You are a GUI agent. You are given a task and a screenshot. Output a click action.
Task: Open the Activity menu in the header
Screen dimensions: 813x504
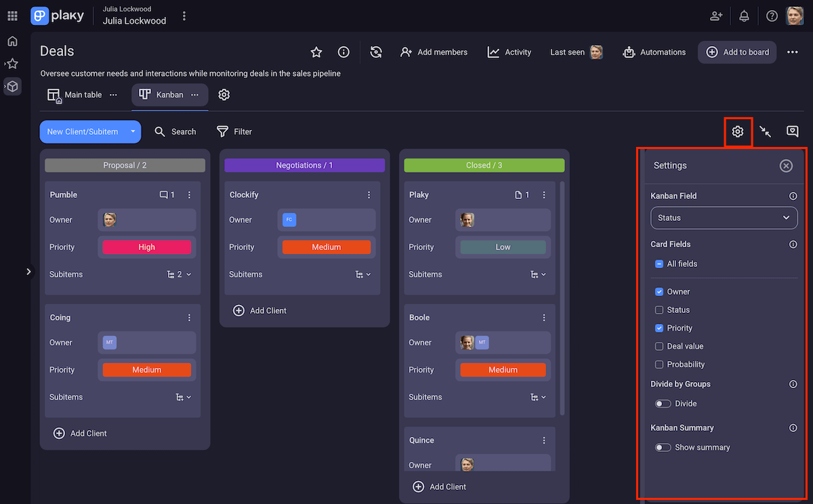[509, 51]
